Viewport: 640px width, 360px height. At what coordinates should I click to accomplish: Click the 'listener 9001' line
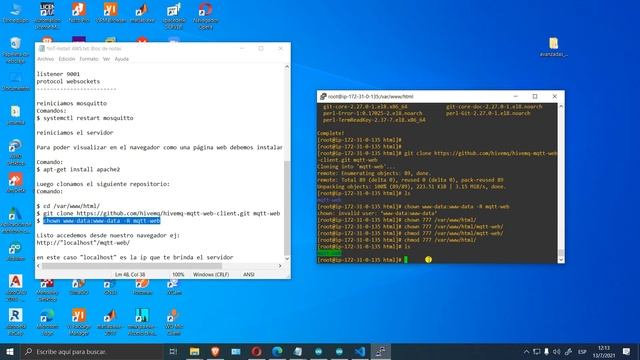point(58,74)
